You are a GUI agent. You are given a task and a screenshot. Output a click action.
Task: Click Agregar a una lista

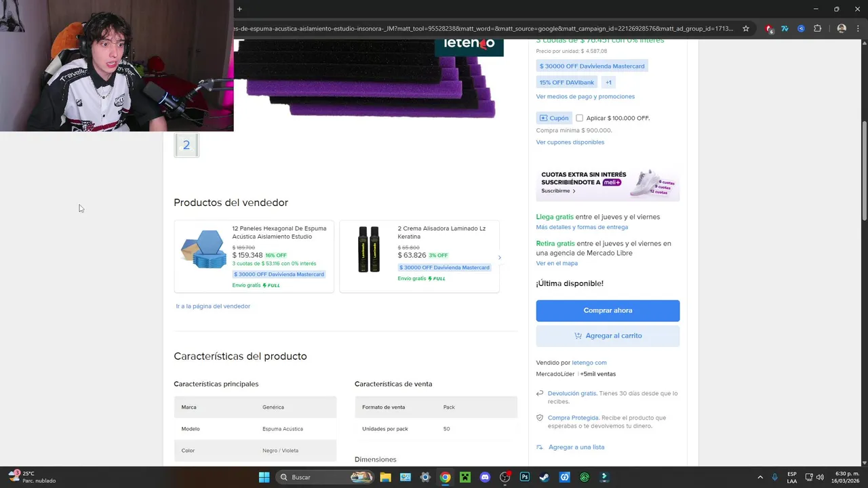pos(576,447)
